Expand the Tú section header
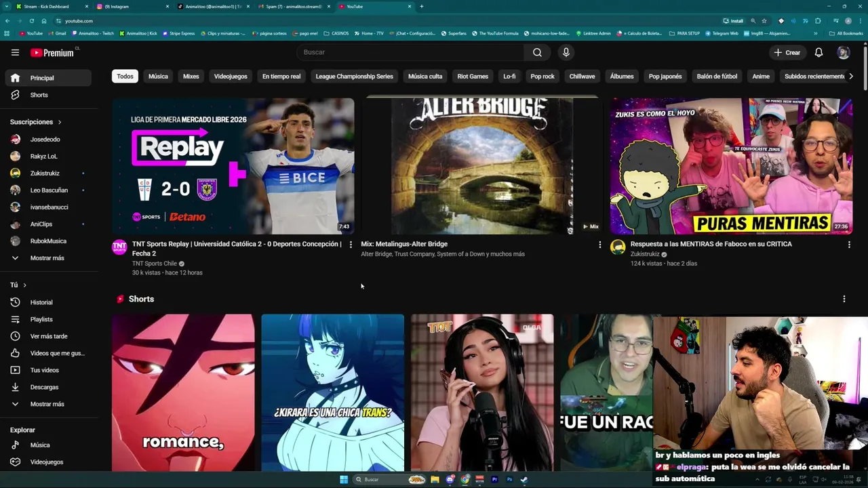Viewport: 868px width, 488px height. (x=18, y=285)
